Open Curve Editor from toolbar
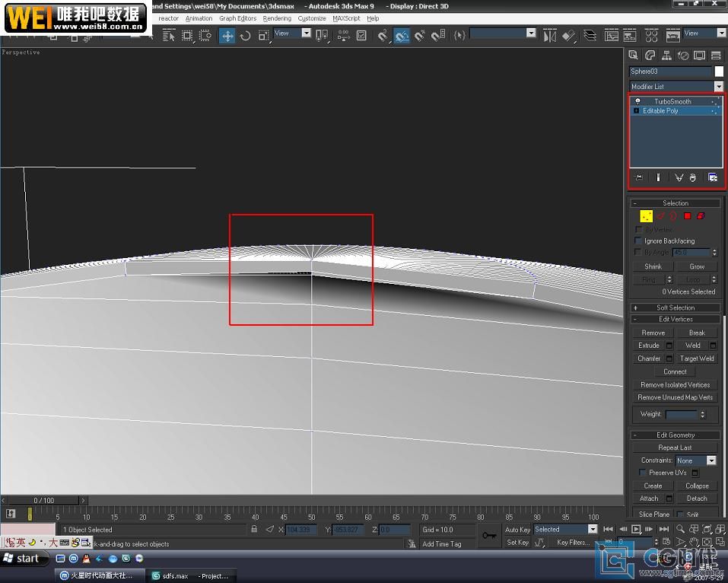Viewport: 728px width, 583px height. coord(612,36)
